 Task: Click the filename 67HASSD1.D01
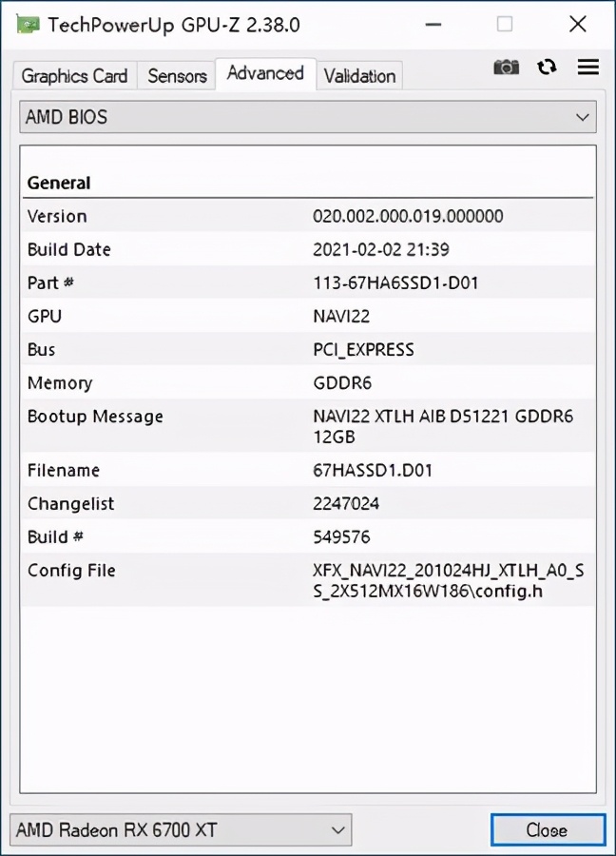[x=373, y=470]
